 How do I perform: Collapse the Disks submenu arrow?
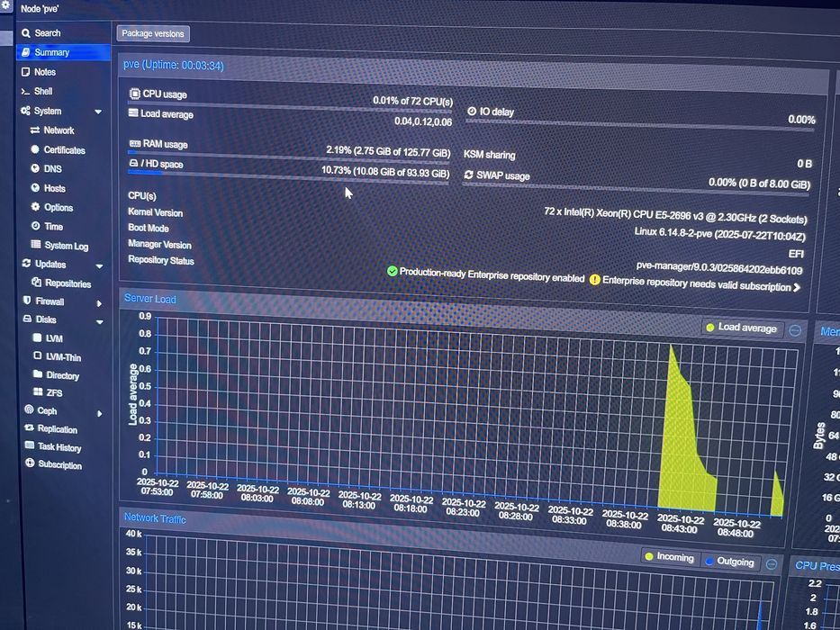pos(100,322)
